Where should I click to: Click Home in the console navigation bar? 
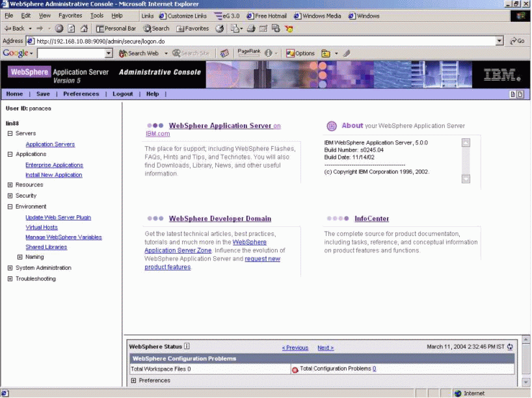14,94
